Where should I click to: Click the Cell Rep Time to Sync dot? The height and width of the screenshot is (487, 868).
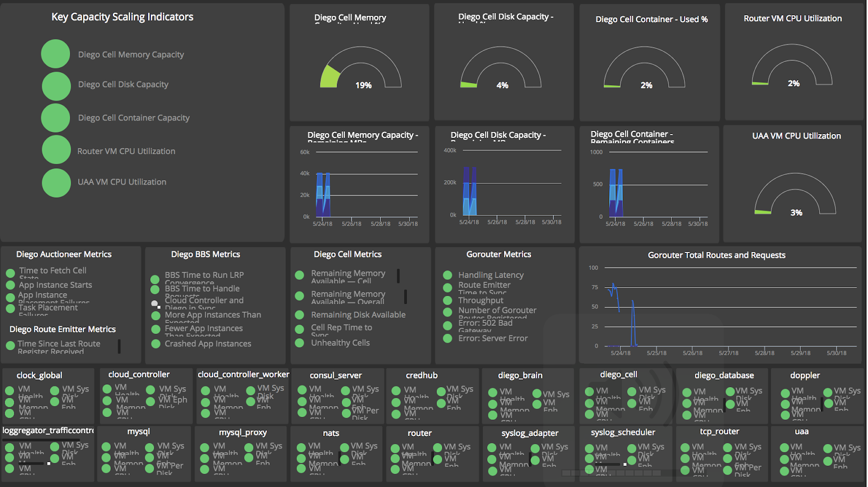[299, 329]
